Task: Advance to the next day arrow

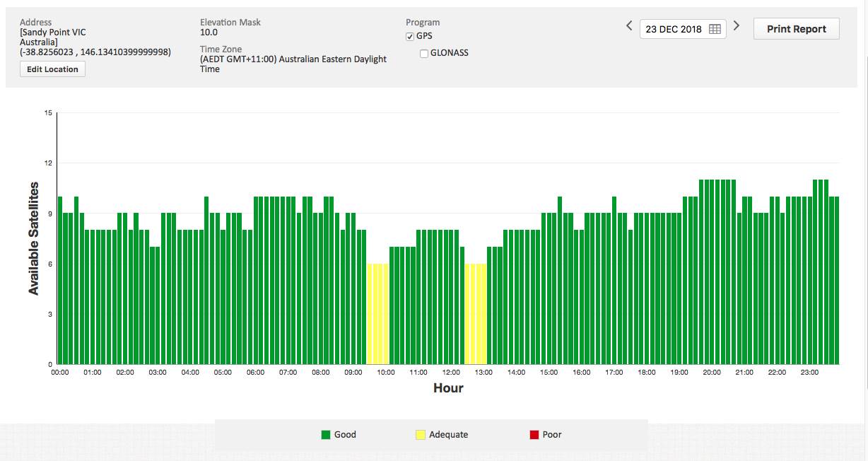Action: coord(736,26)
